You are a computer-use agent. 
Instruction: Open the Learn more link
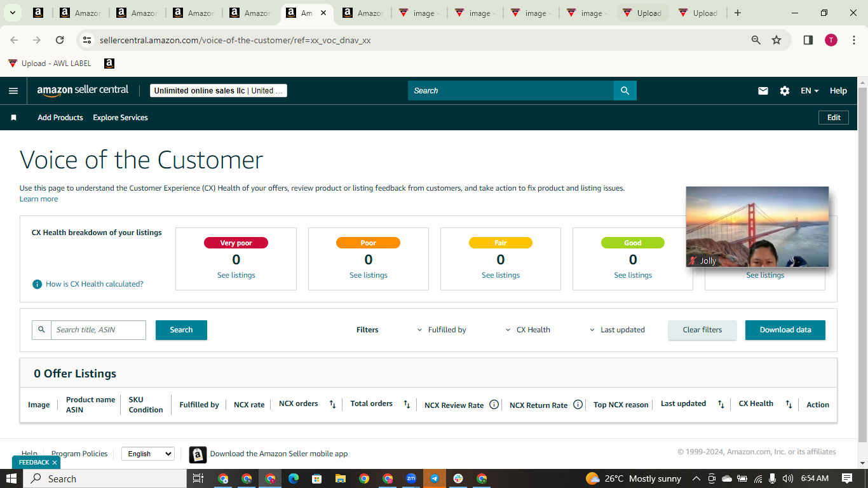39,199
